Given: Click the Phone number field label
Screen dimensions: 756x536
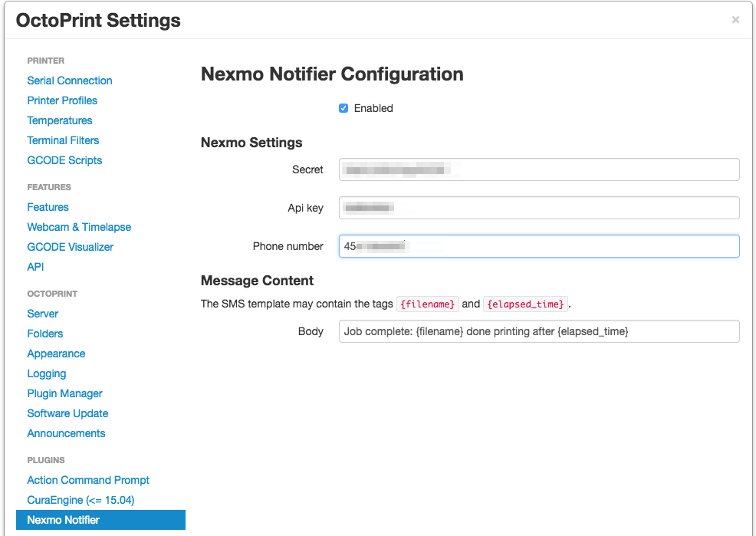Looking at the screenshot, I should 288,246.
